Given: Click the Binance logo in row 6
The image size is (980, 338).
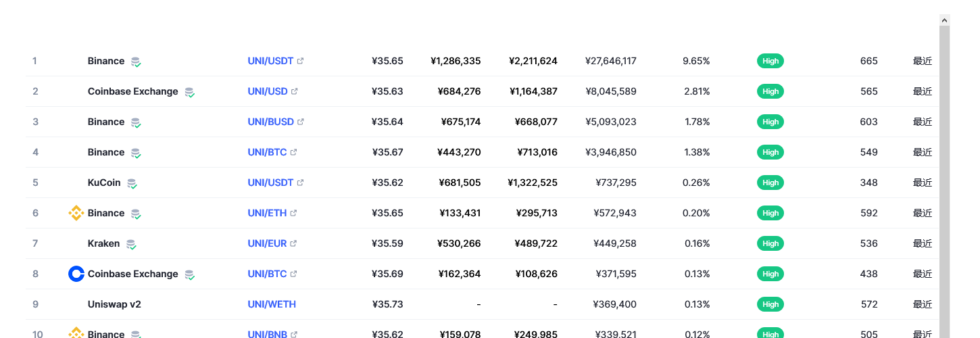Looking at the screenshot, I should tap(76, 213).
